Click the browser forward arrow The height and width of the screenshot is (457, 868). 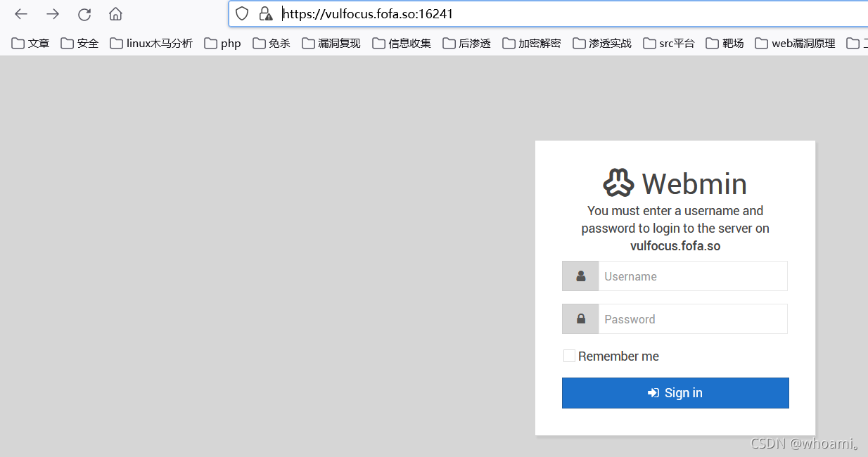click(53, 14)
